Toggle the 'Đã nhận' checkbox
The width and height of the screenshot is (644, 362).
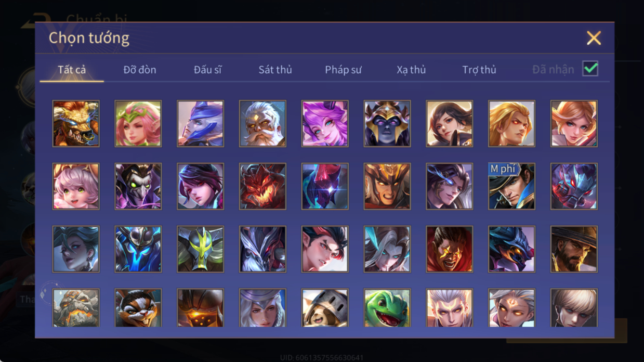click(590, 69)
